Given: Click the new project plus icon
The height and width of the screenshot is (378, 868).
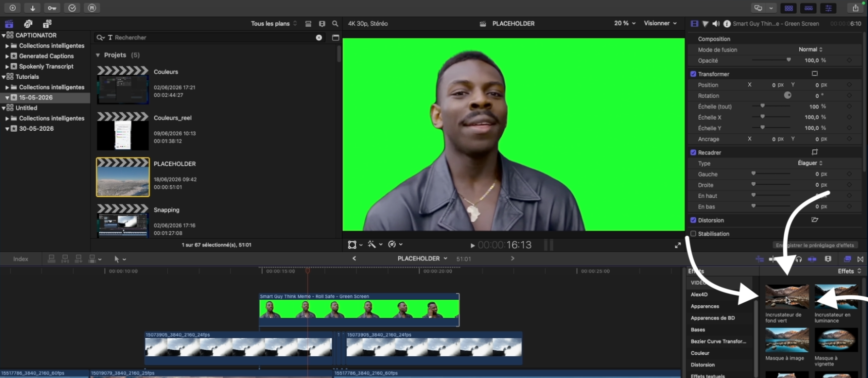Looking at the screenshot, I should click(x=13, y=8).
